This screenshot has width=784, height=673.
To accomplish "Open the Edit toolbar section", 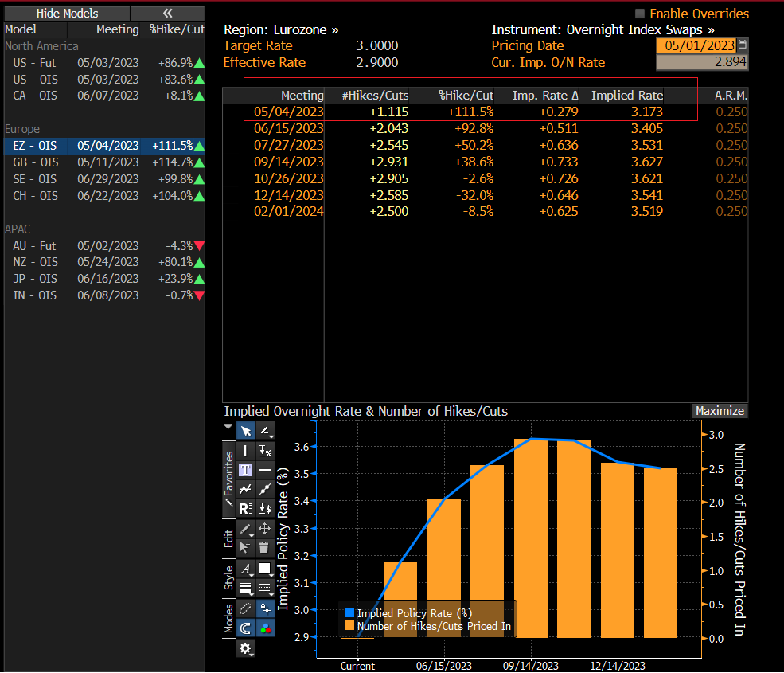I will click(x=228, y=538).
